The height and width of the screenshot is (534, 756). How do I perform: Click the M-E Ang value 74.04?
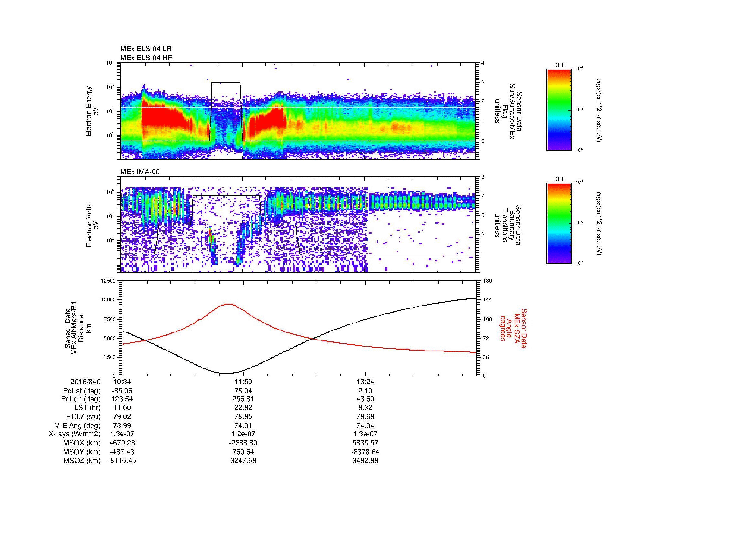click(x=365, y=425)
